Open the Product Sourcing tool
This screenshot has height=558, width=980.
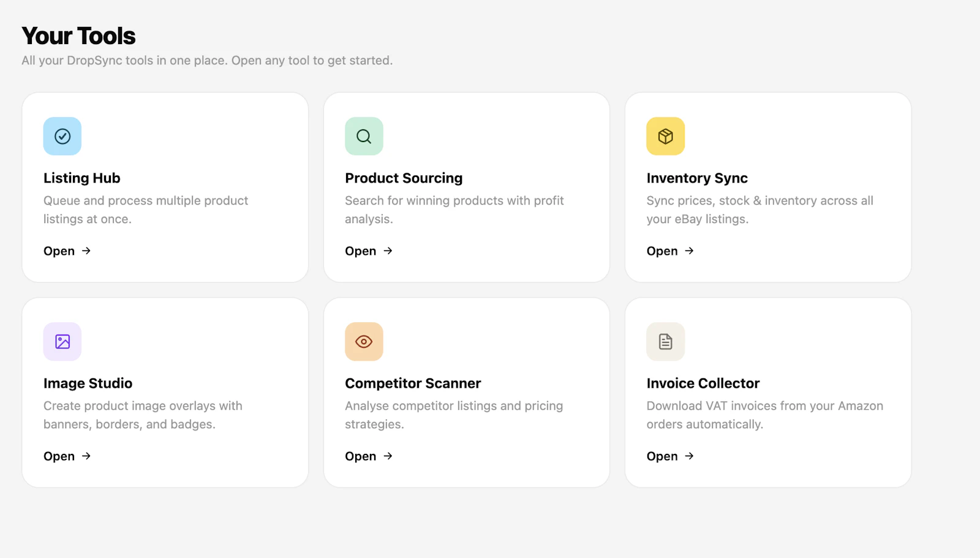click(x=369, y=251)
